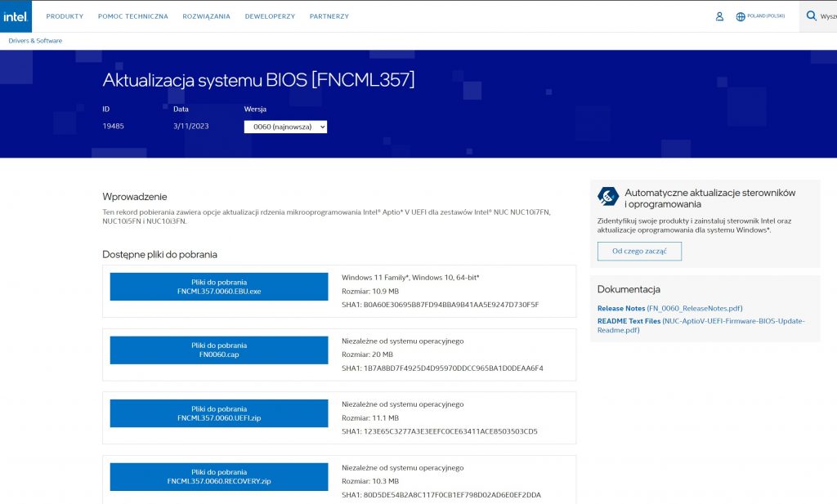Open the Partnerzy menu
Screen dimensions: 837x504
pyautogui.click(x=329, y=16)
